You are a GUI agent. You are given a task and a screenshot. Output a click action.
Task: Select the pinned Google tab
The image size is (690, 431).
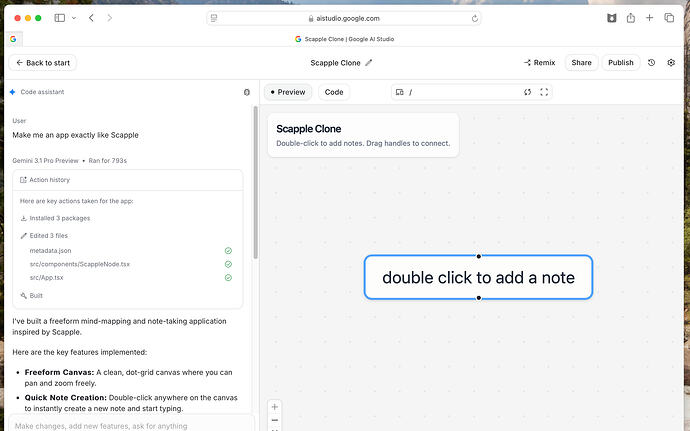(13, 39)
